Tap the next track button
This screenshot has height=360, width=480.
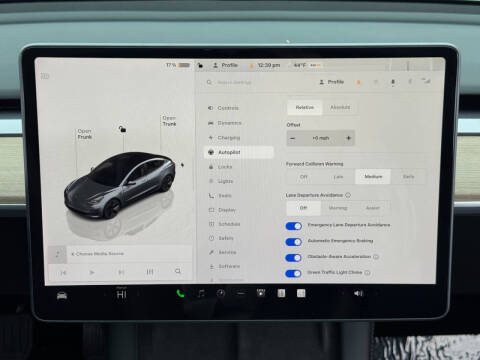tap(121, 273)
